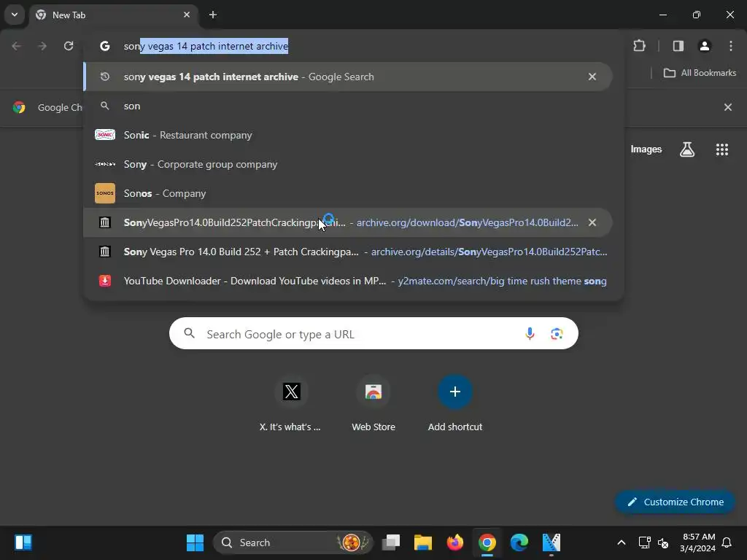Open Customize Chrome

click(675, 502)
